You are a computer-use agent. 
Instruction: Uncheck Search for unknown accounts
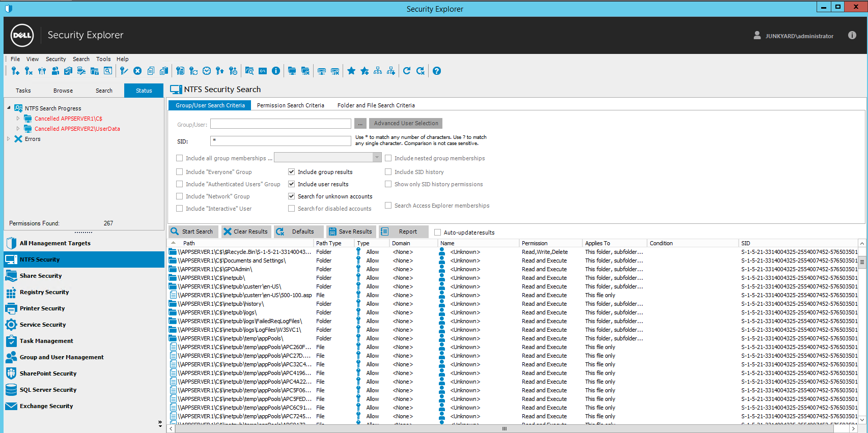pyautogui.click(x=292, y=196)
